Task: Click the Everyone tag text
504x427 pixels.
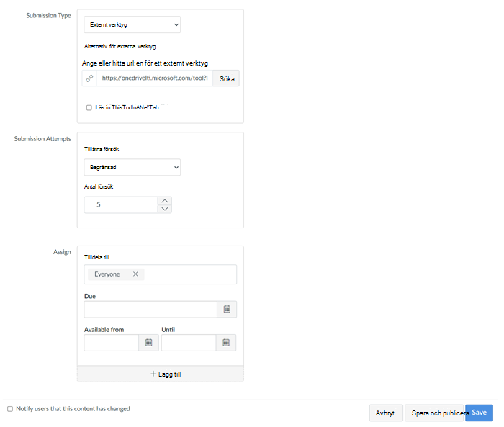Action: (x=107, y=274)
